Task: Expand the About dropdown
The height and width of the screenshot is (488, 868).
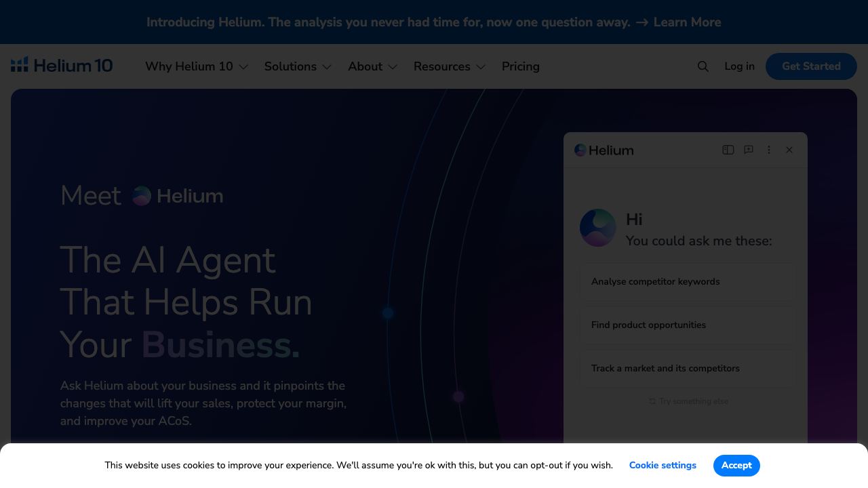Action: tap(372, 66)
